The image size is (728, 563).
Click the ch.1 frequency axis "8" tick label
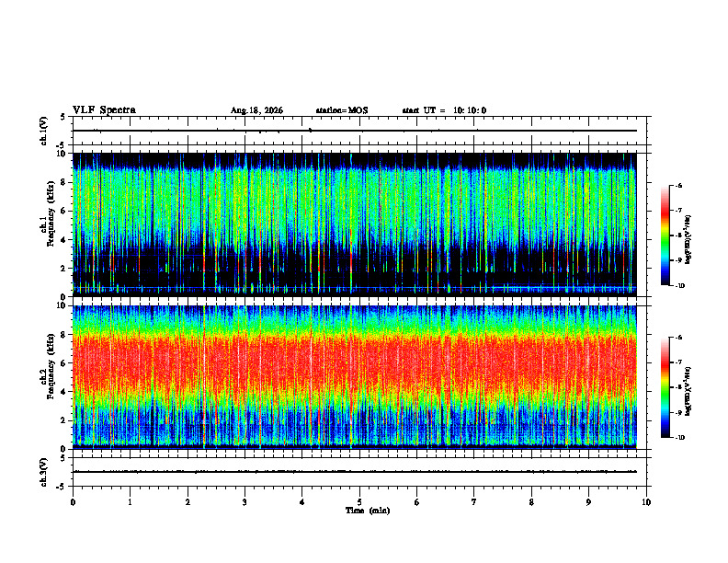point(63,182)
